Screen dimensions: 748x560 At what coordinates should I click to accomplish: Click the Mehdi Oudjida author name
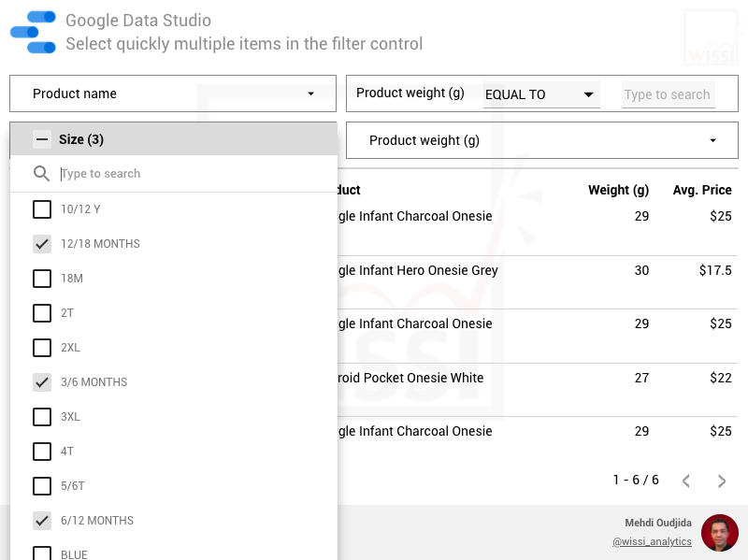tap(658, 523)
